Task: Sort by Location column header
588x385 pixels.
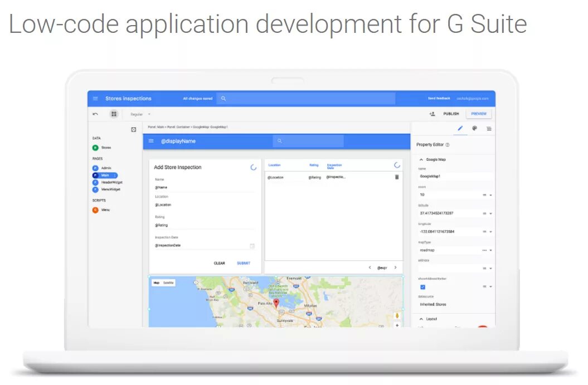Action: tap(275, 165)
